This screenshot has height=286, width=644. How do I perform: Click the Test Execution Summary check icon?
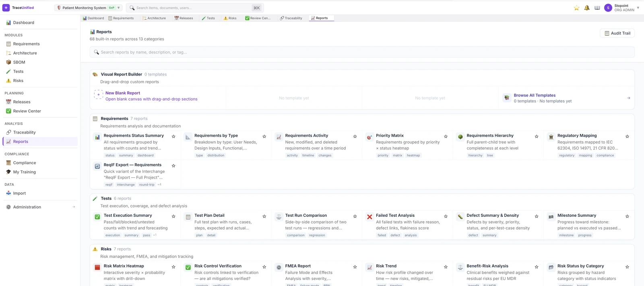coord(97,217)
